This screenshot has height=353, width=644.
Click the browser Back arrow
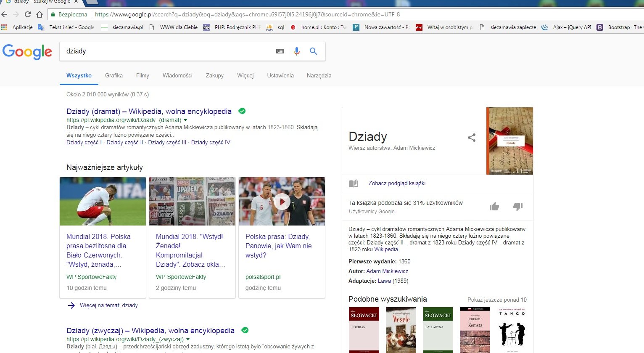tap(4, 14)
